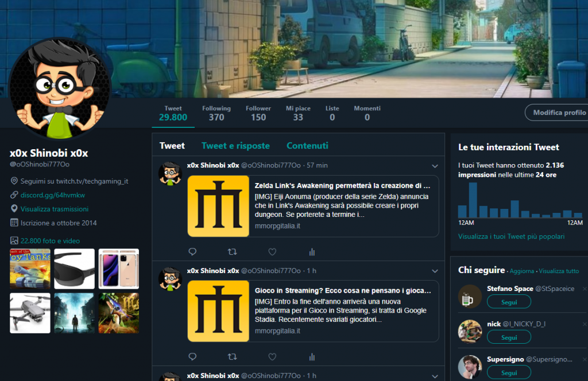Screen dimensions: 588x381
Task: Click the photo icon beside 22.800 foto
Action: pyautogui.click(x=14, y=240)
